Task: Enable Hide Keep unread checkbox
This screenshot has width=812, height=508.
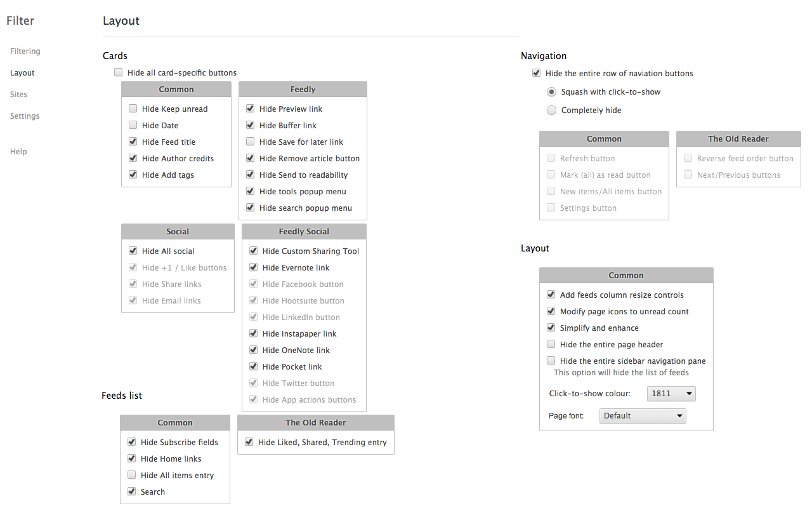Action: pos(133,109)
